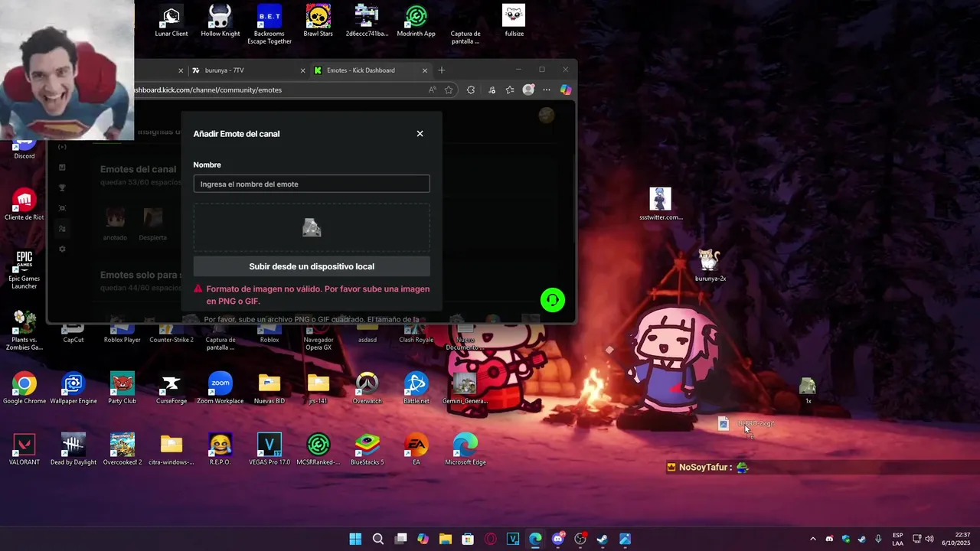Launch Party Club desktop shortcut
This screenshot has height=551, width=980.
click(122, 388)
